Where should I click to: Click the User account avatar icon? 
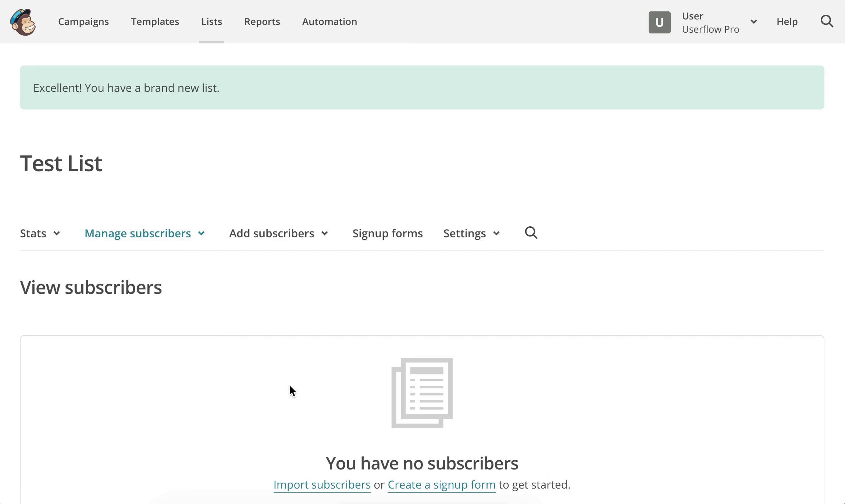click(659, 22)
